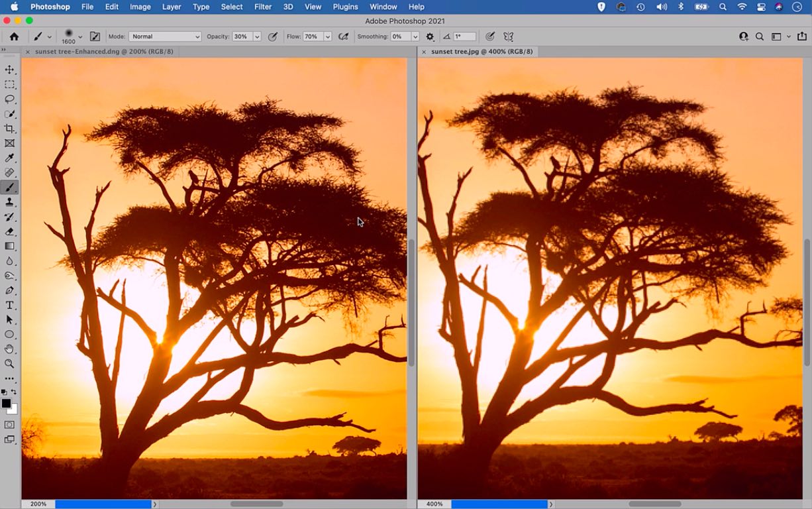Viewport: 812px width, 509px height.
Task: Select the Move tool
Action: (9, 69)
